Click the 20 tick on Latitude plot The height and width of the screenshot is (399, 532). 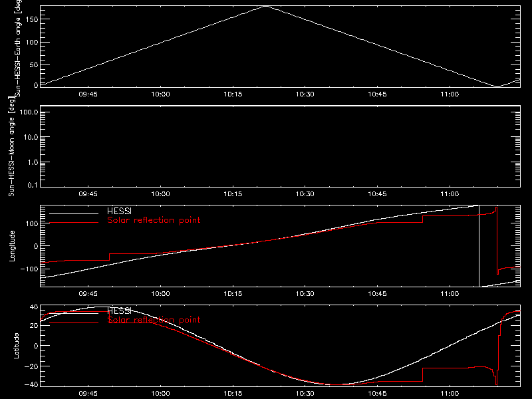[34, 325]
